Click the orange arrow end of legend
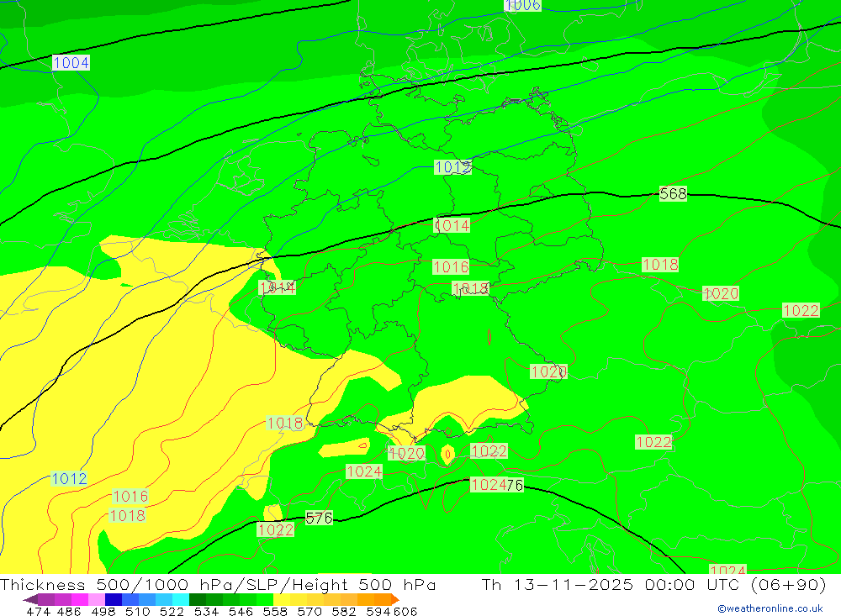The width and height of the screenshot is (841, 616). point(395,599)
